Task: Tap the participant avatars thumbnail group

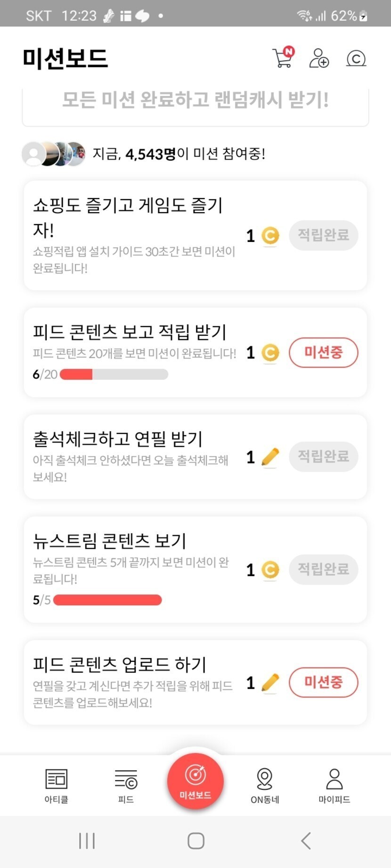Action: [x=54, y=154]
